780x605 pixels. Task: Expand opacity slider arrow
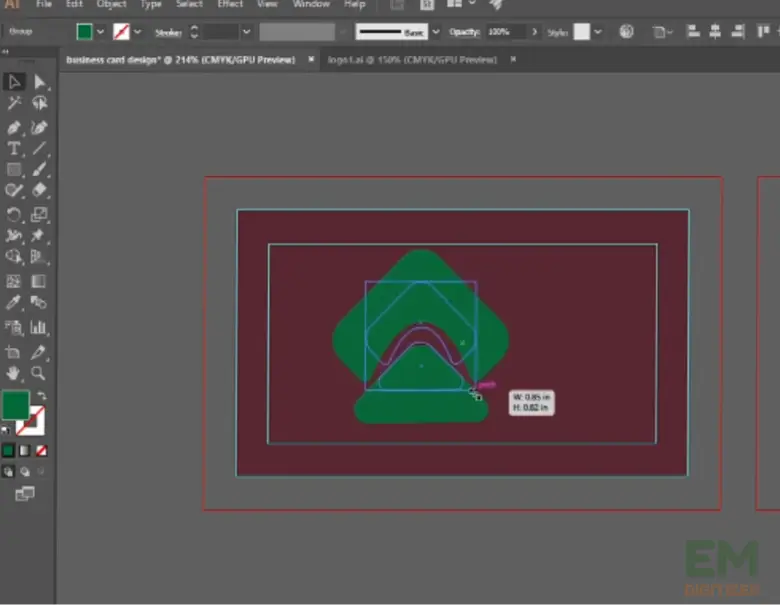[x=534, y=32]
